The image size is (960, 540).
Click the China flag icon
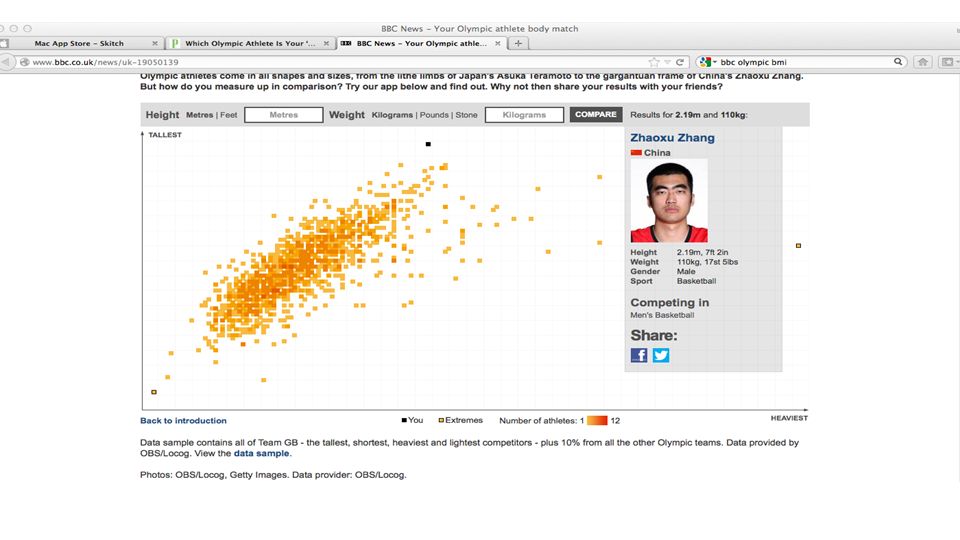[636, 152]
